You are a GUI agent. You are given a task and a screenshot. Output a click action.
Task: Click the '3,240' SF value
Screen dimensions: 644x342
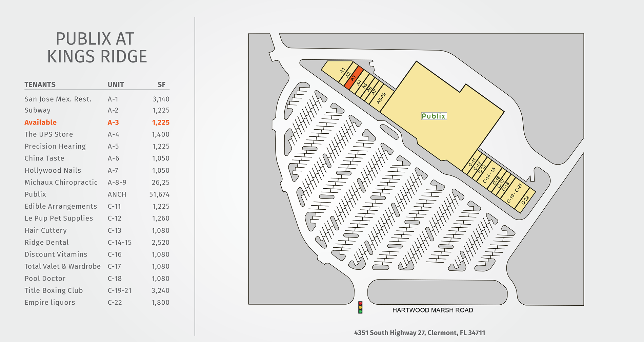161,291
